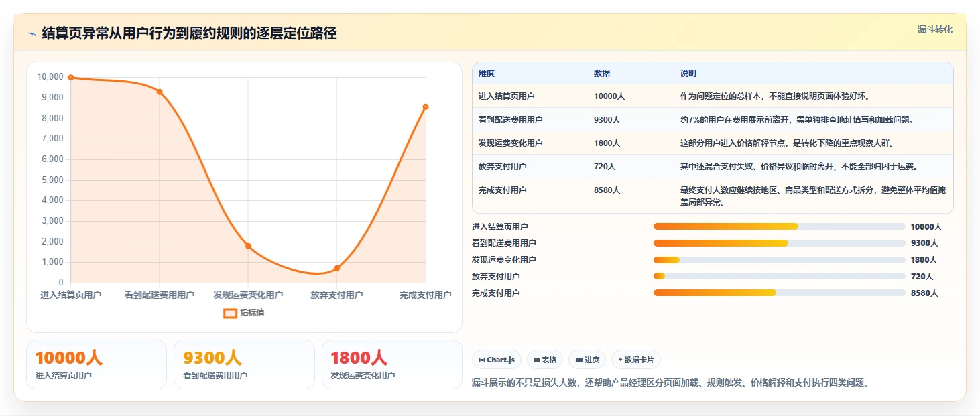Click table cell 看到配送费用用户
Screen dimensions: 980x416
pyautogui.click(x=511, y=120)
